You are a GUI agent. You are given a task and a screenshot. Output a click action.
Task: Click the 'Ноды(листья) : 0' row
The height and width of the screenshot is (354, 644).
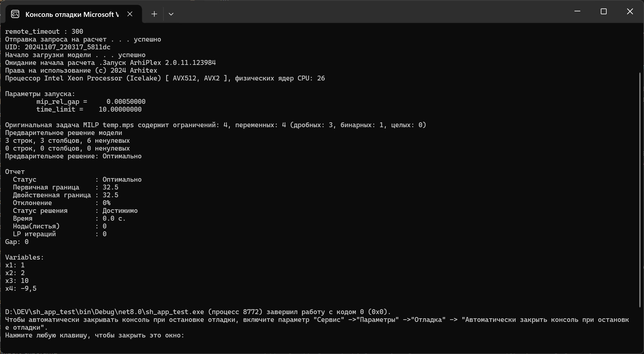coord(60,226)
